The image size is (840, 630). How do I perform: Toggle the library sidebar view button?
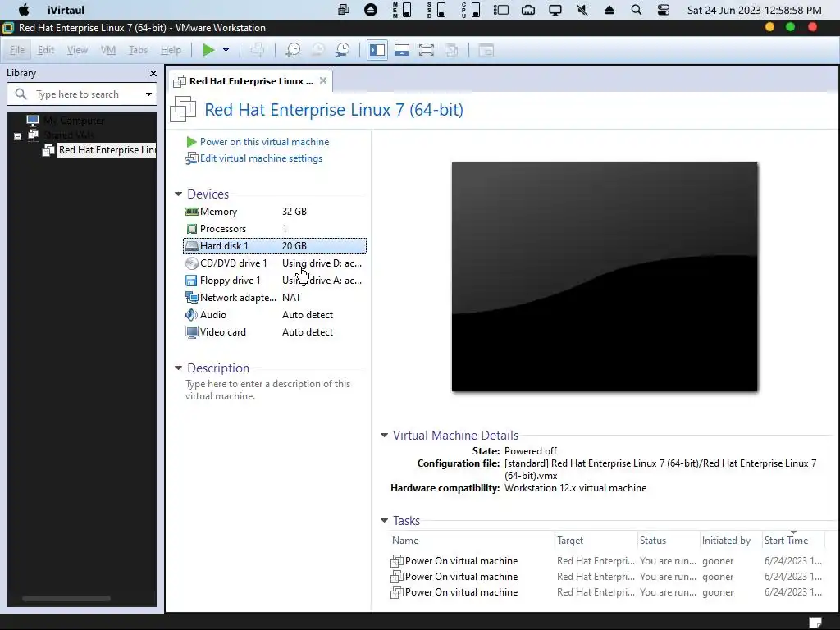coord(377,50)
